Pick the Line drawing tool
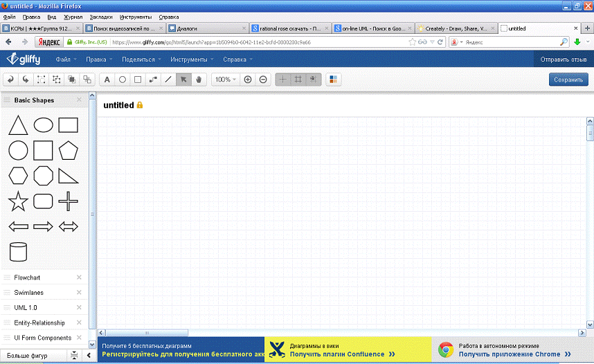The image size is (594, 364). 168,80
